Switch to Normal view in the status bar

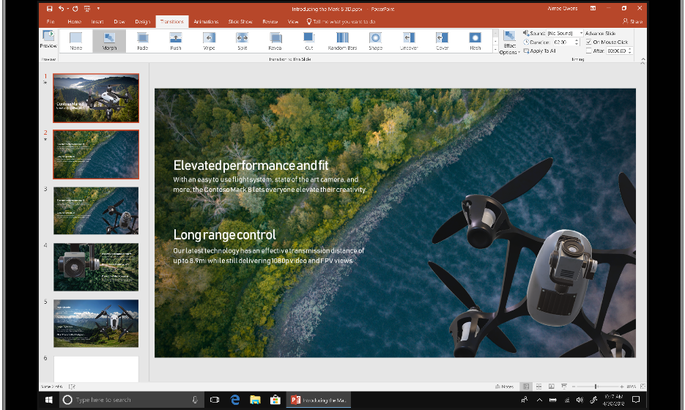[x=526, y=386]
